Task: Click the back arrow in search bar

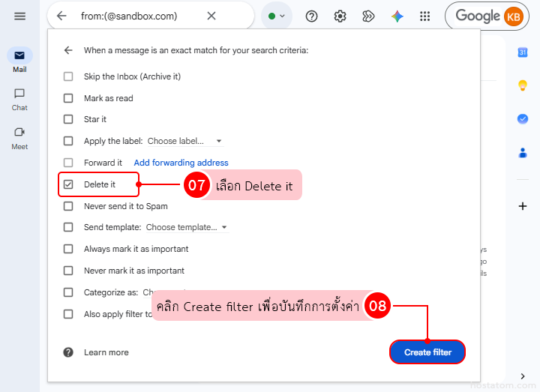Action: coord(61,16)
